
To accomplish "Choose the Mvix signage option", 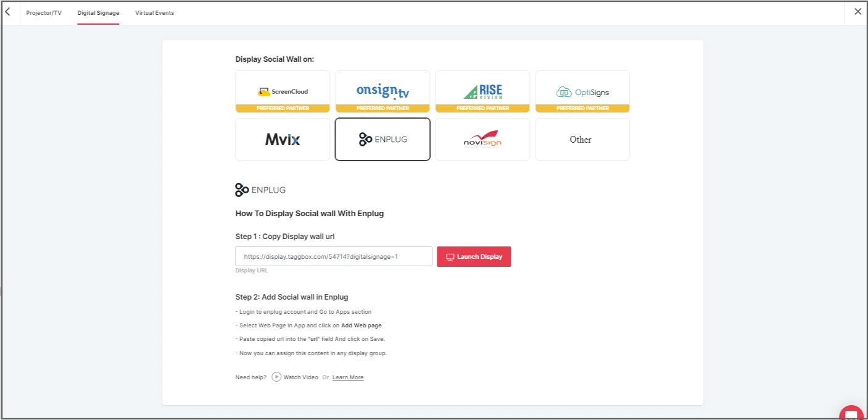I will pyautogui.click(x=283, y=140).
